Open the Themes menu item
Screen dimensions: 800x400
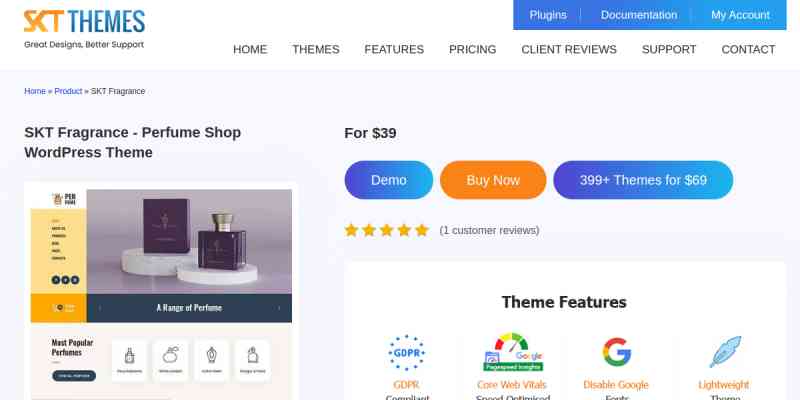click(316, 49)
